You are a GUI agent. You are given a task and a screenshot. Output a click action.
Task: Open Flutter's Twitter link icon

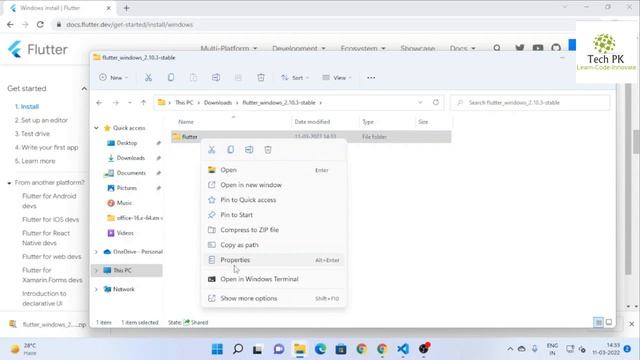click(x=520, y=48)
